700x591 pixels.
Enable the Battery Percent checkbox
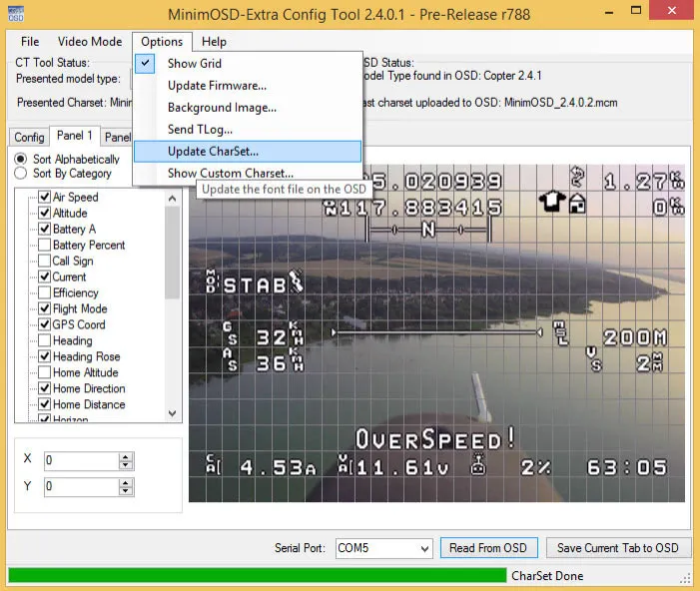click(44, 246)
